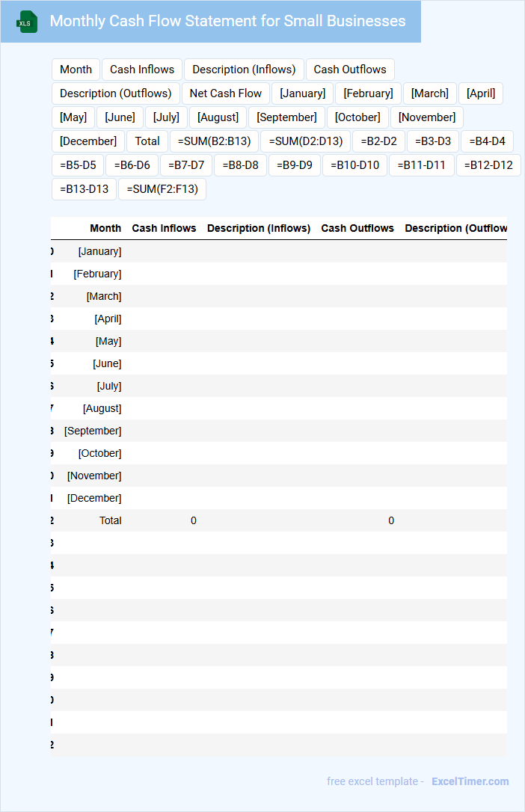Click the [October] tag chip
Viewport: 525px width, 812px height.
[x=357, y=117]
